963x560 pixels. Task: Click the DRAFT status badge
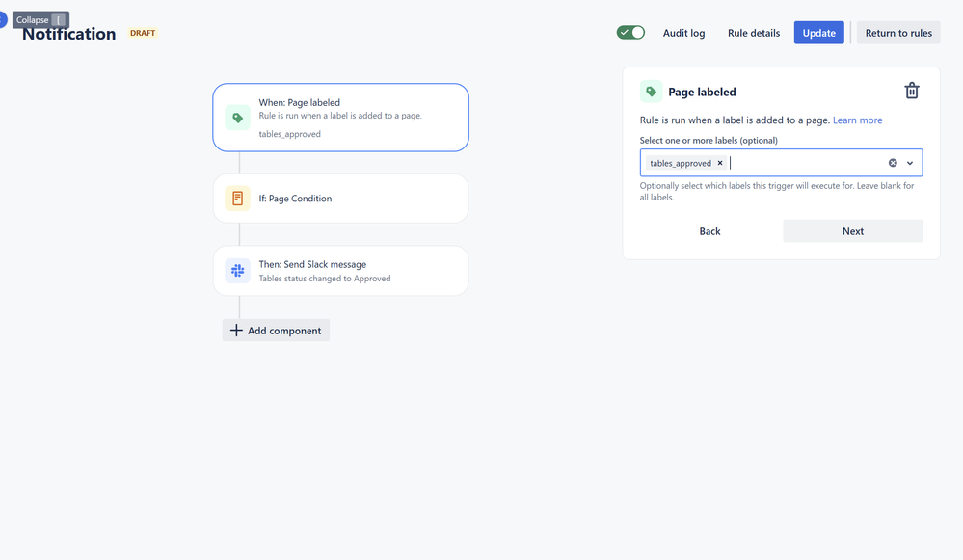coord(143,33)
